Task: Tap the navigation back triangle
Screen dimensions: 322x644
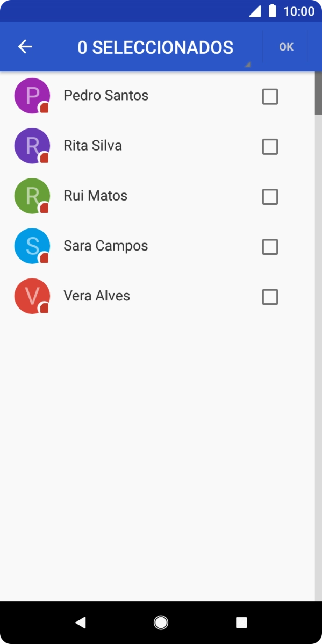Action: [81, 622]
